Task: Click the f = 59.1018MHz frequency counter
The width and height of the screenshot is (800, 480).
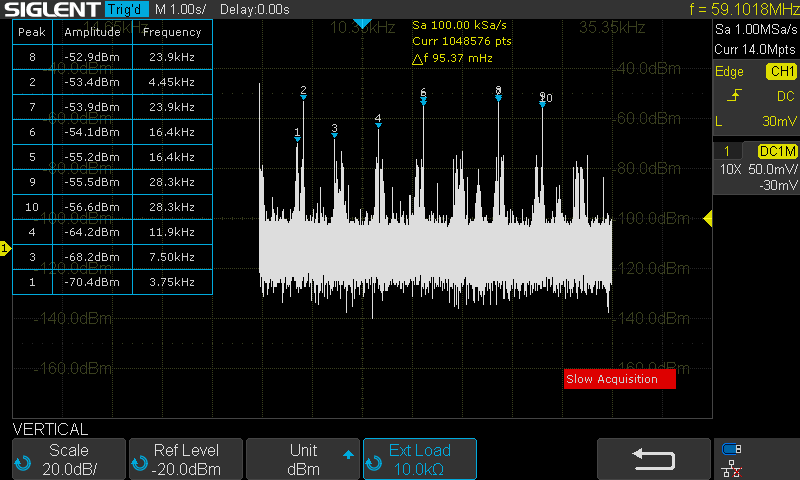Action: tap(744, 9)
